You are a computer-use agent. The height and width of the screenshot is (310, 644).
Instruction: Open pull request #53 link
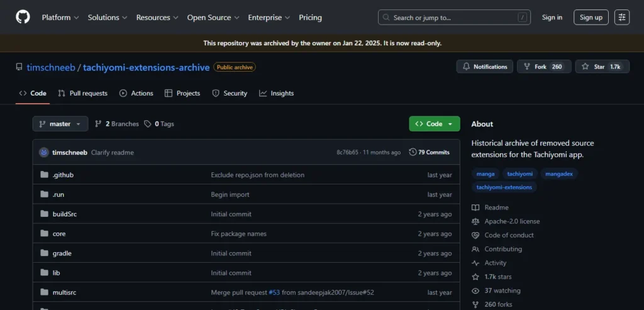tap(274, 292)
